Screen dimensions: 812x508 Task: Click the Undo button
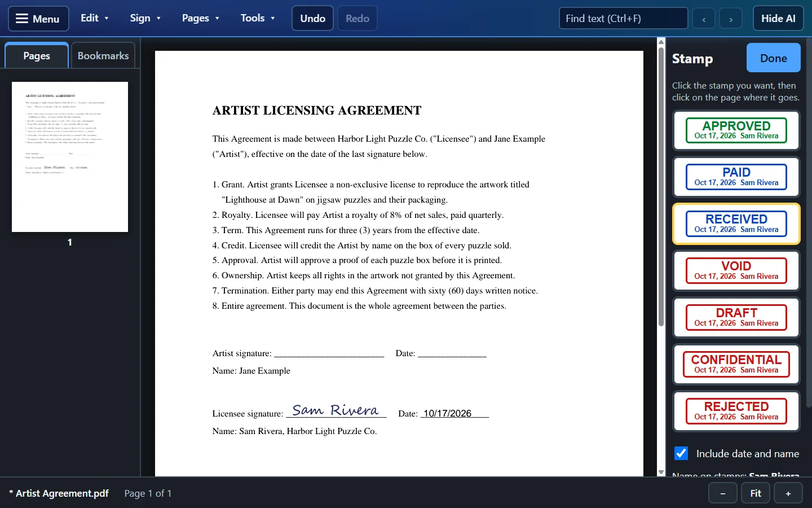click(x=312, y=19)
